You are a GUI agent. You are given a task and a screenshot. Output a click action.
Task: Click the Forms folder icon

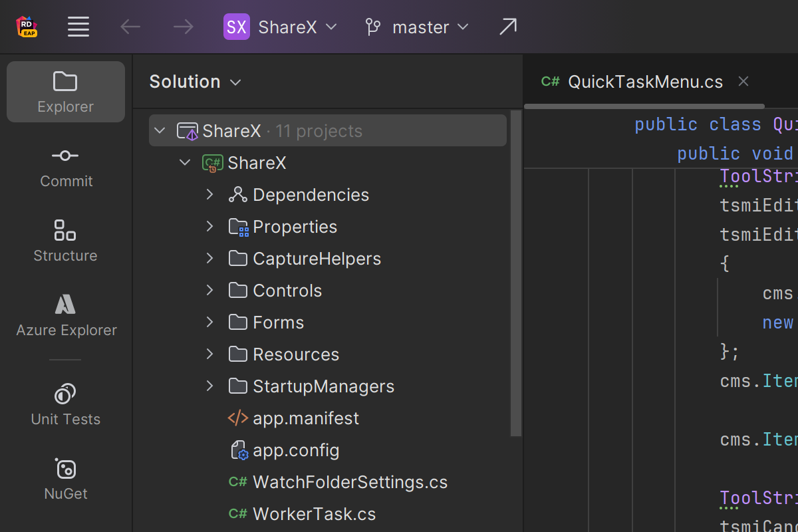click(237, 322)
